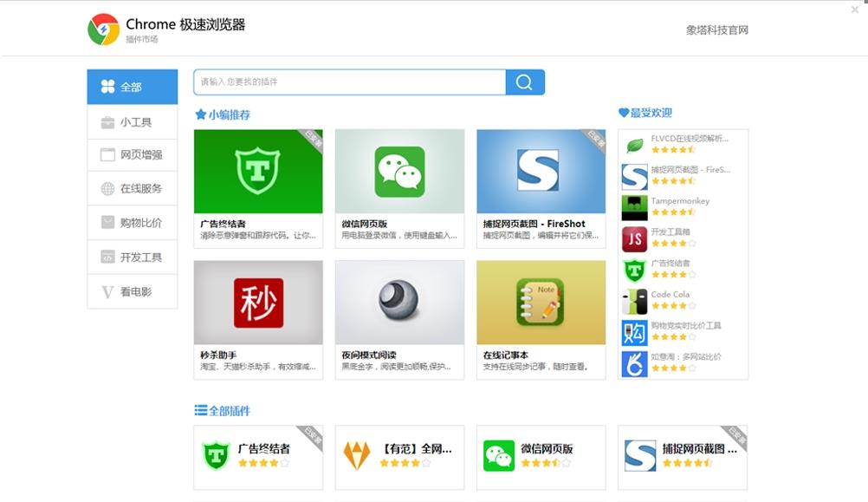Open the FireShot 捕捉网页截图 recommended tile
This screenshot has width=868, height=502.
tap(541, 172)
